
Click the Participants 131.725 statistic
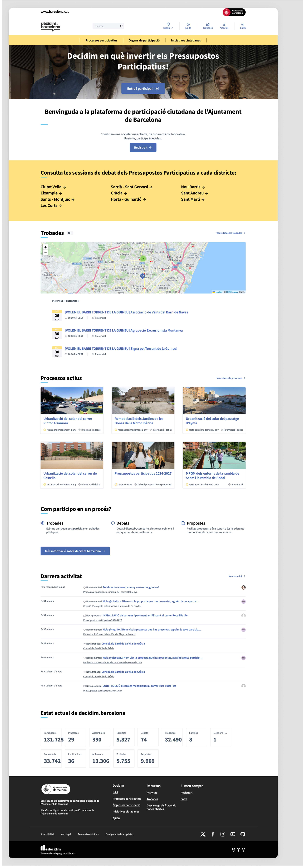[x=51, y=737]
